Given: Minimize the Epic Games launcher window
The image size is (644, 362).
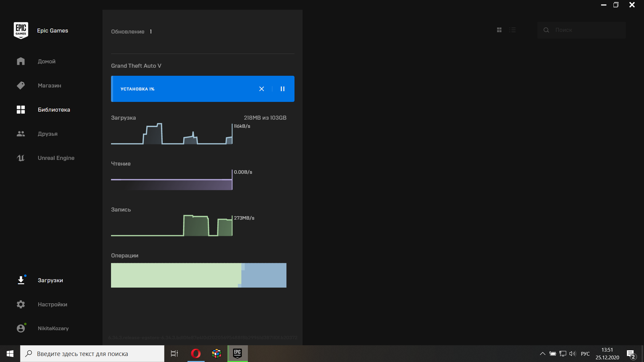Looking at the screenshot, I should coord(604,5).
